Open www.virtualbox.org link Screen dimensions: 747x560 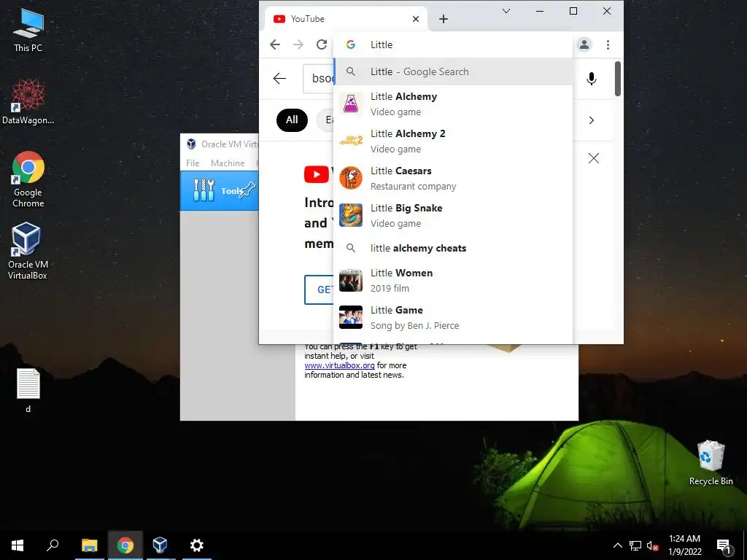[x=339, y=365]
